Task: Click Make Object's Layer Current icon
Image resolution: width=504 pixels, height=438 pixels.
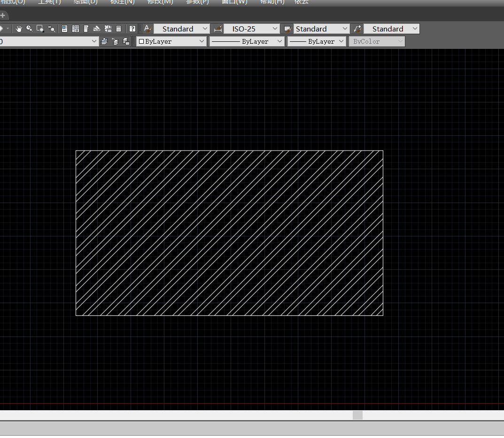Action: (104, 41)
